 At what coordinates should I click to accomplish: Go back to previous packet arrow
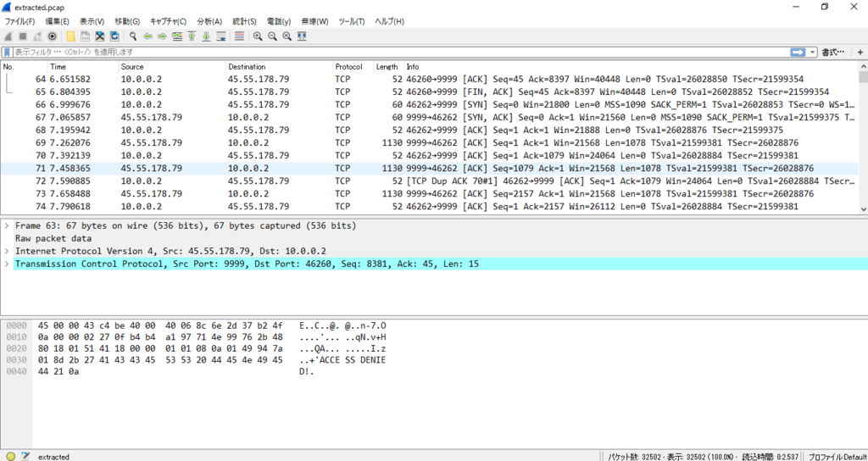[x=147, y=36]
